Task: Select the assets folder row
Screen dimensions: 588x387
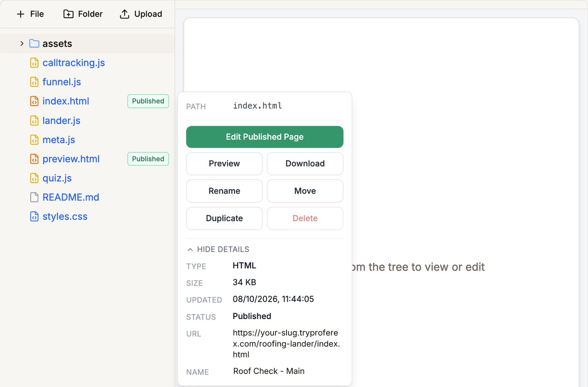Action: click(87, 43)
